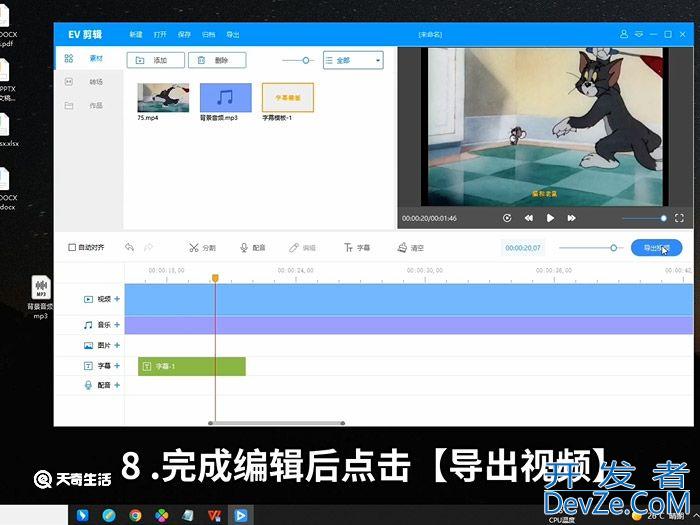
Task: Add to the 配音 track with plus
Action: 117,385
